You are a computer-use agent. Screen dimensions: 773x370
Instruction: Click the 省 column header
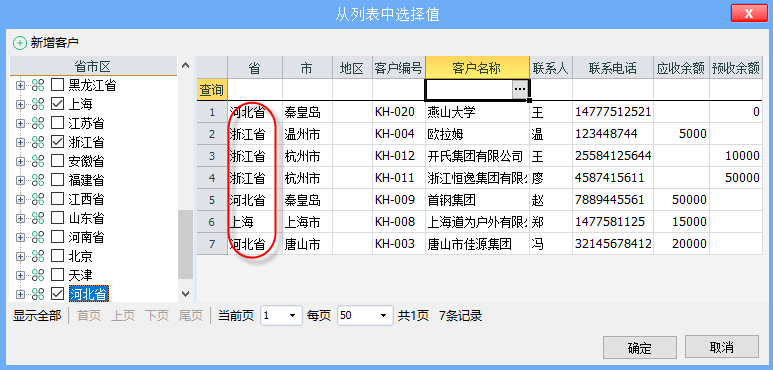tap(255, 67)
